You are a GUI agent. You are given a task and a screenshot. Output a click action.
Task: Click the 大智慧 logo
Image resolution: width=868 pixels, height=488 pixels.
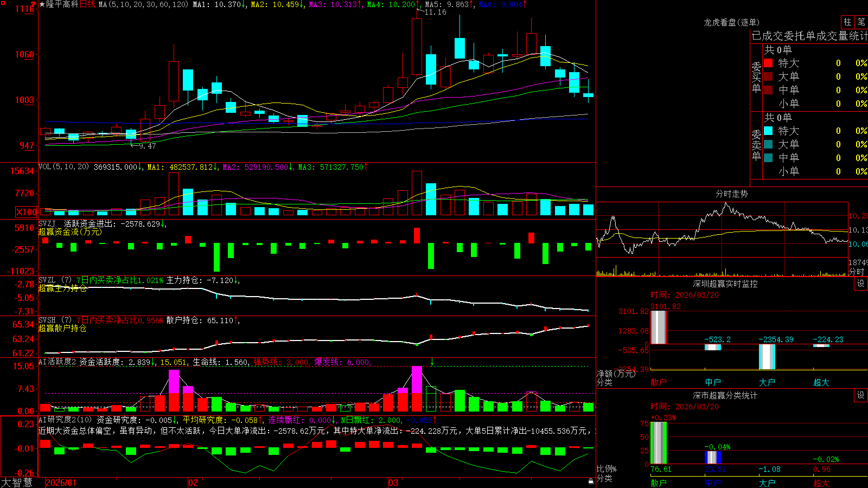(17, 483)
